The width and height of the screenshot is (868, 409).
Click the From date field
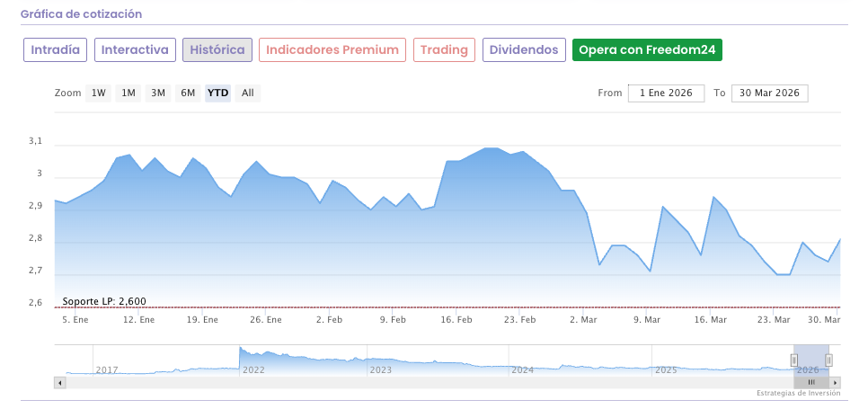coord(667,93)
